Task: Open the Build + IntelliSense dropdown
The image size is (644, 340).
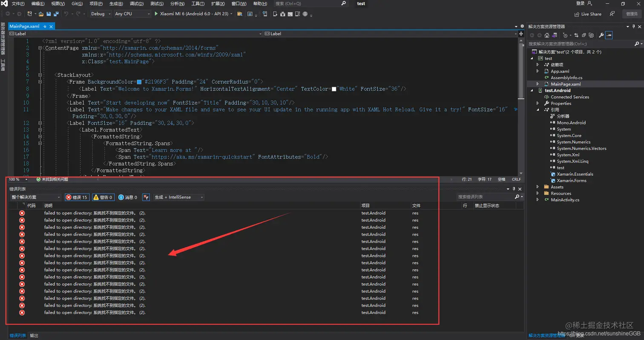Action: tap(178, 197)
